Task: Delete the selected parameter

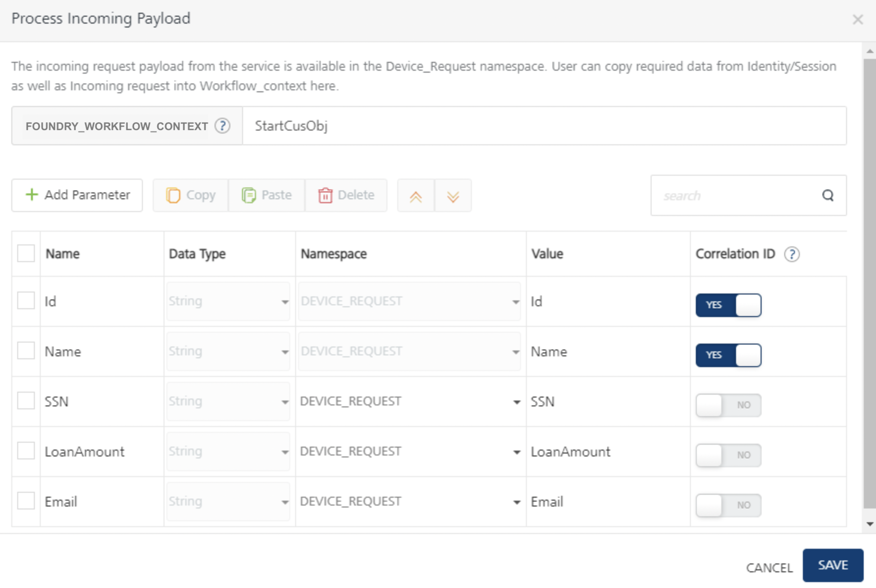Action: click(x=346, y=195)
